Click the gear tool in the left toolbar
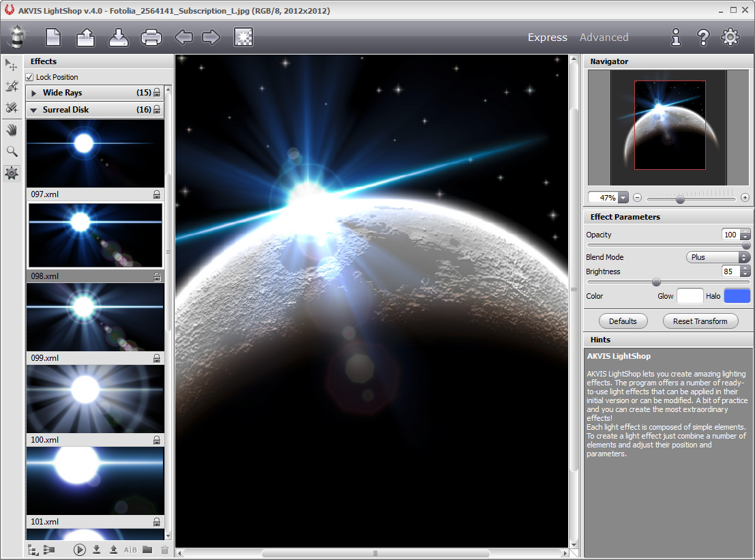 pyautogui.click(x=12, y=173)
